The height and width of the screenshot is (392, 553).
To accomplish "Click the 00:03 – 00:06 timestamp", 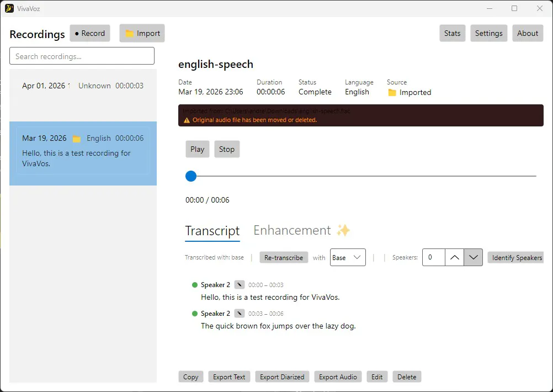I will [x=266, y=314].
